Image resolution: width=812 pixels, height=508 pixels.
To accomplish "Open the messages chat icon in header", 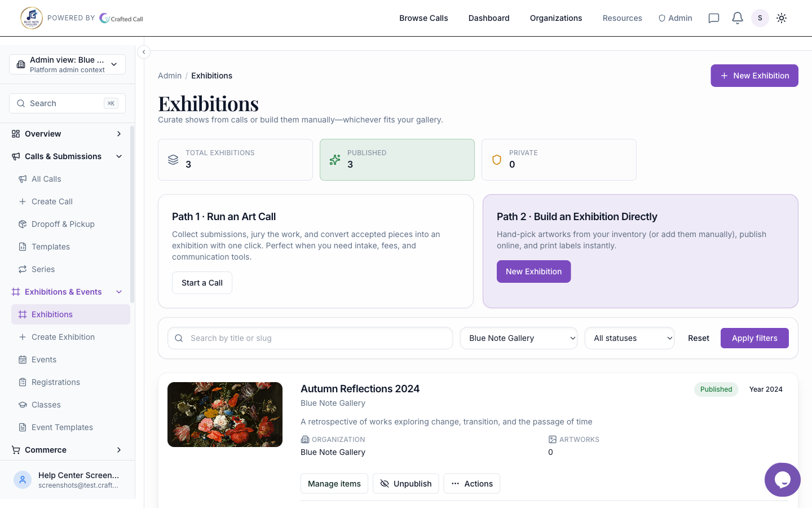I will [713, 18].
